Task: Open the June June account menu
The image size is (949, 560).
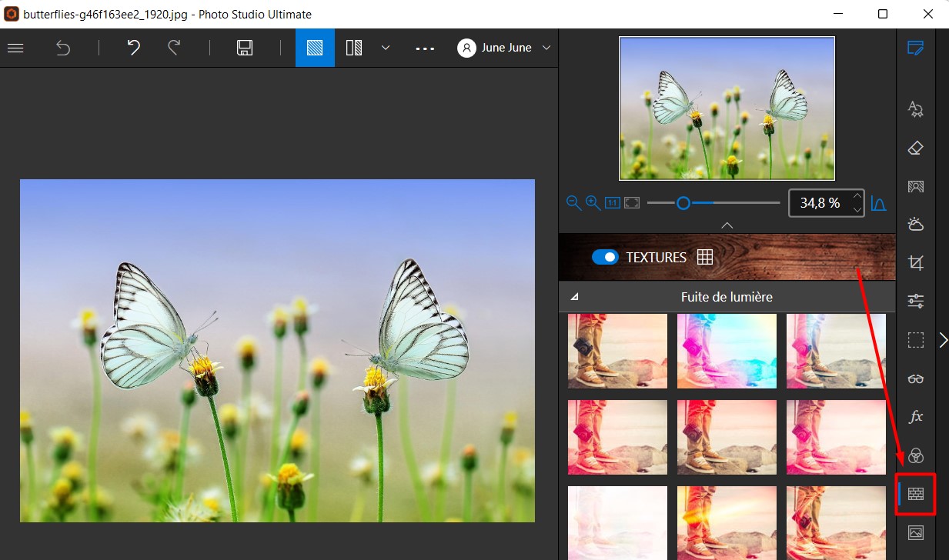Action: (504, 48)
